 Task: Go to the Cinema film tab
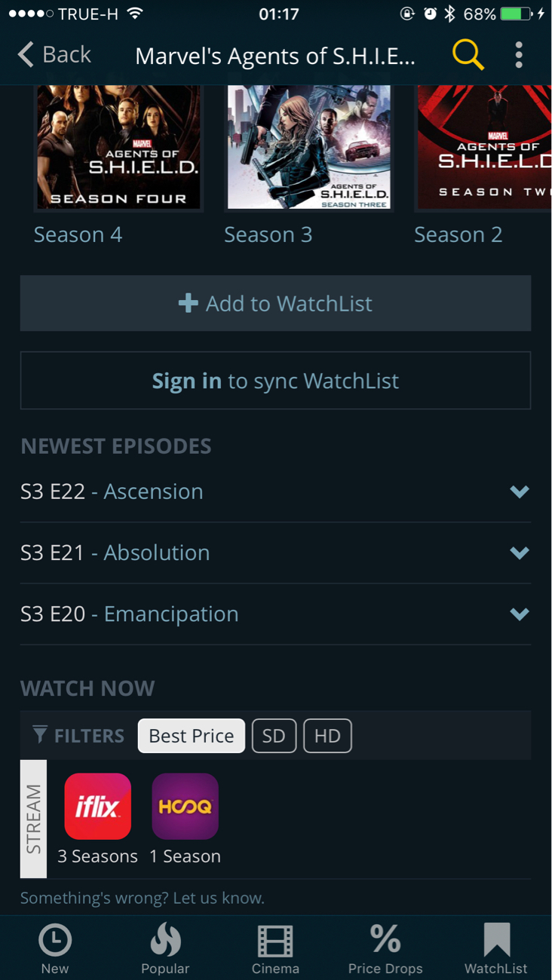(275, 948)
